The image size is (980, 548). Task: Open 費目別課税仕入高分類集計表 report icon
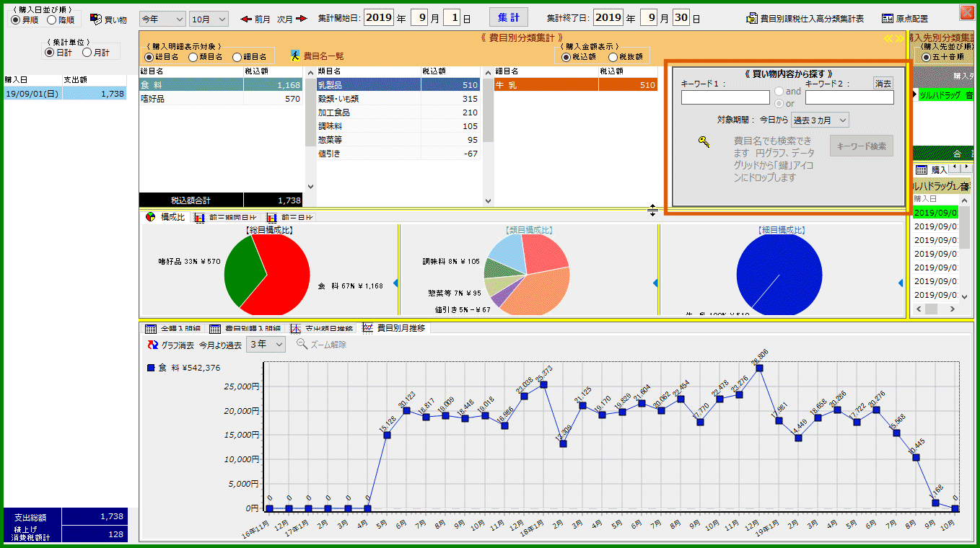(x=752, y=19)
